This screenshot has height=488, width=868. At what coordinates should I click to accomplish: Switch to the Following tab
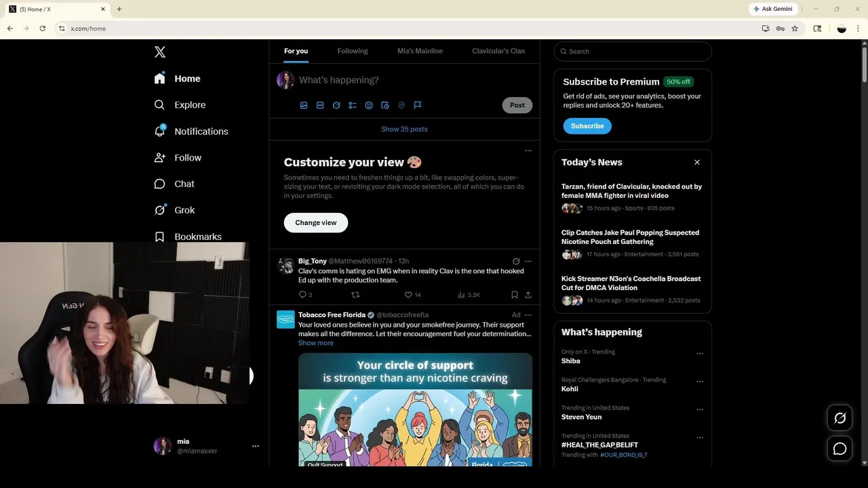pos(353,51)
